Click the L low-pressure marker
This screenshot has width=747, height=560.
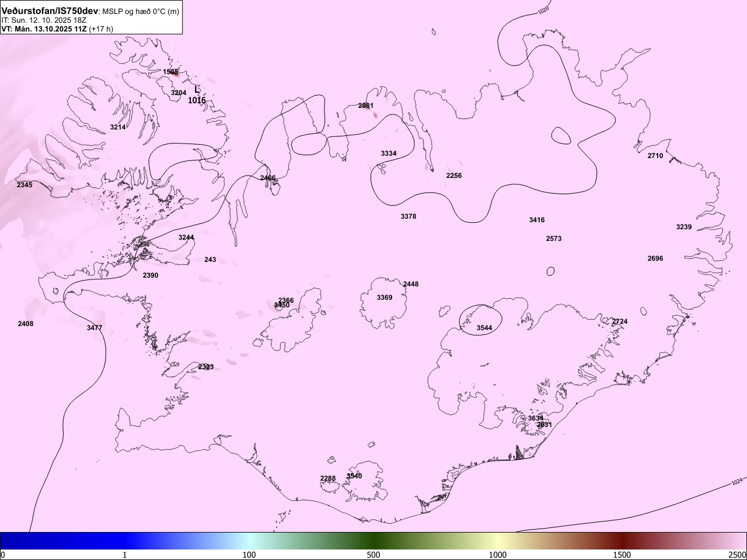[x=197, y=90]
